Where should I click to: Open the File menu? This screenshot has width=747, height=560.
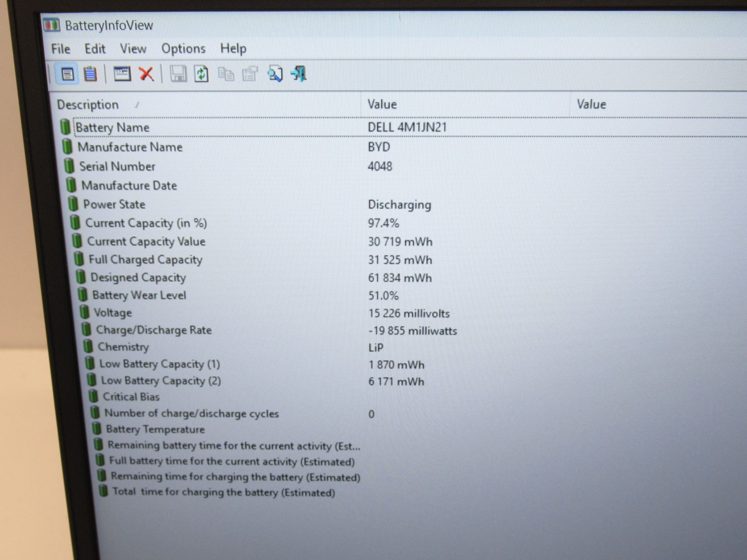(x=61, y=49)
